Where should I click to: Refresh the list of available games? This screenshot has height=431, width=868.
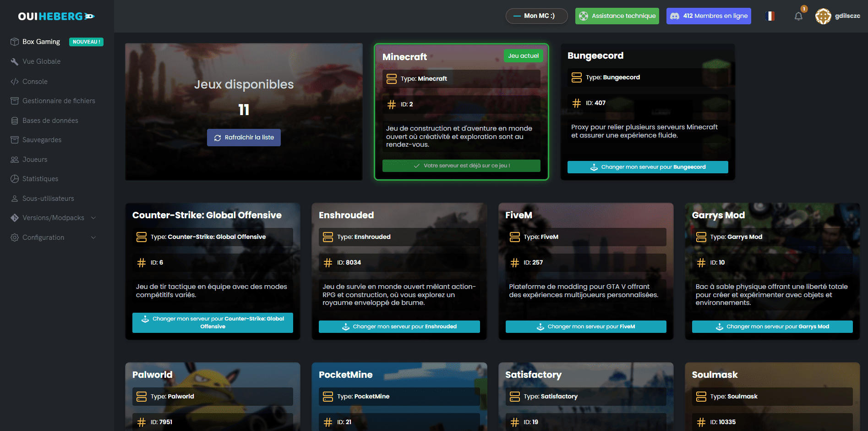pos(244,138)
